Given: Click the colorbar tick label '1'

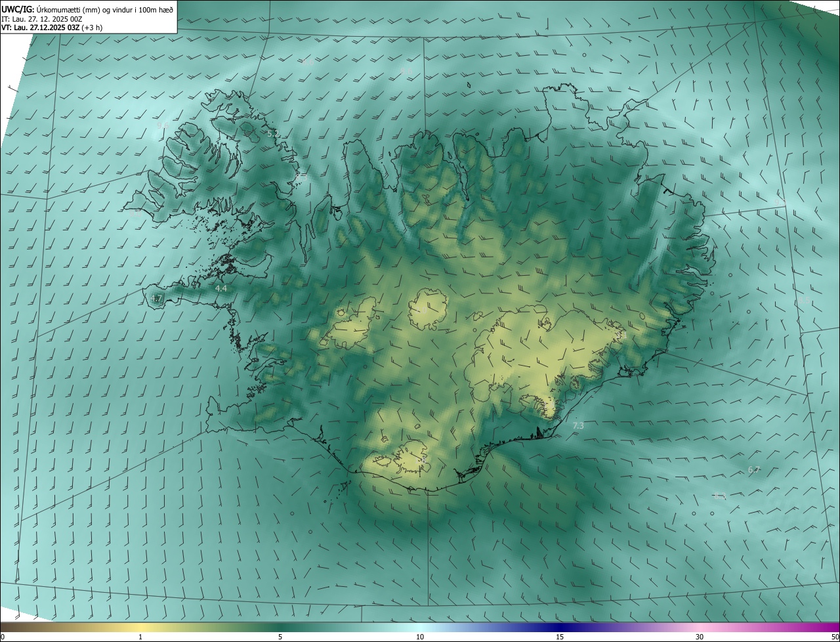Looking at the screenshot, I should [140, 637].
